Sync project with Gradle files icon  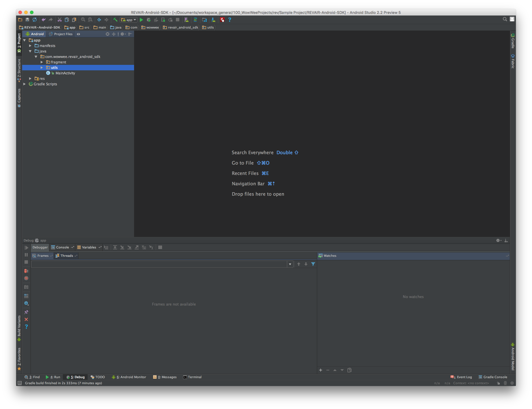pyautogui.click(x=195, y=20)
